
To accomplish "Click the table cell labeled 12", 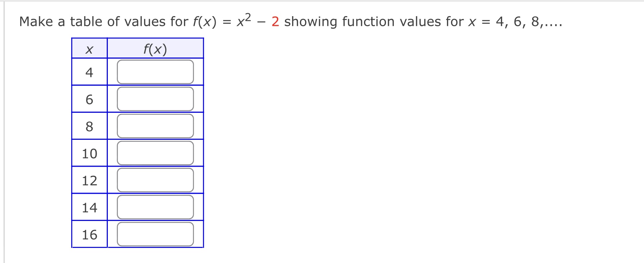I will (89, 181).
